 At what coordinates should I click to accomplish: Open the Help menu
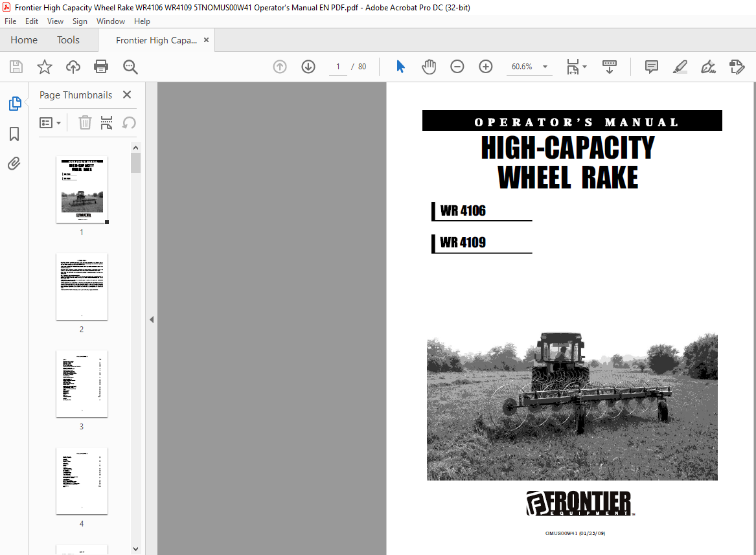click(x=142, y=21)
